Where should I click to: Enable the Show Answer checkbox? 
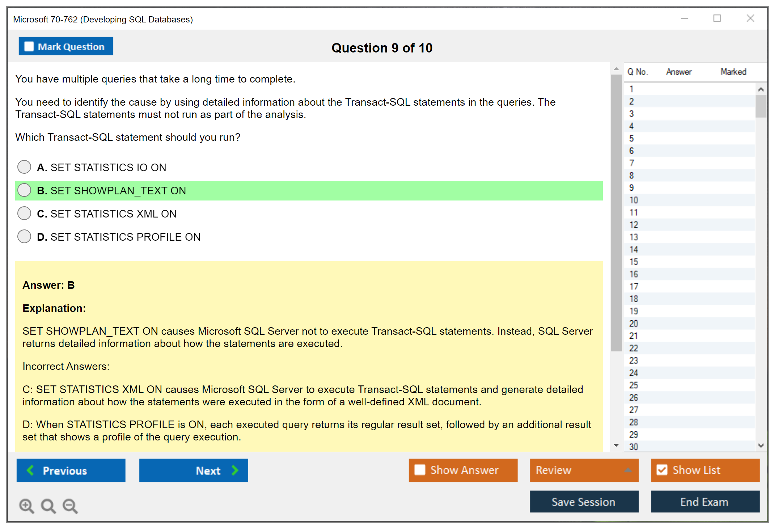point(420,470)
